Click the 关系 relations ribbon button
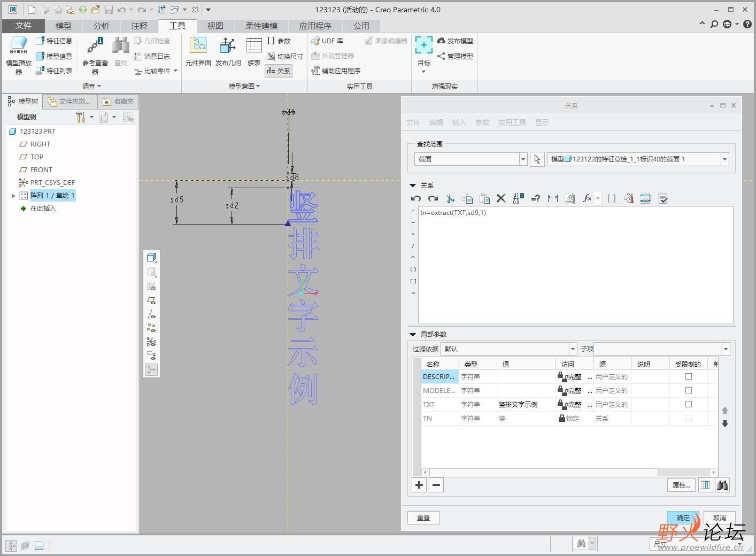 point(279,71)
